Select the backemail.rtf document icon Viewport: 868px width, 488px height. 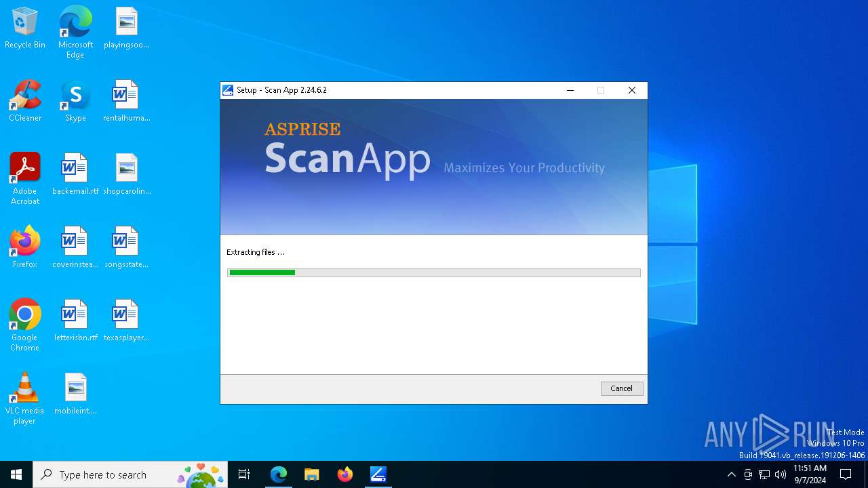pyautogui.click(x=75, y=175)
